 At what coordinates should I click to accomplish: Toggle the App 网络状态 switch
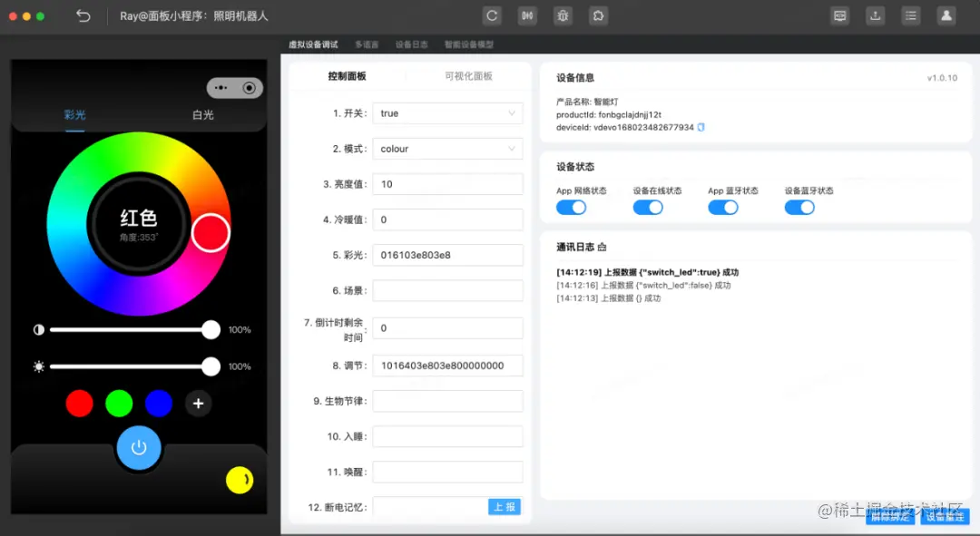[571, 207]
